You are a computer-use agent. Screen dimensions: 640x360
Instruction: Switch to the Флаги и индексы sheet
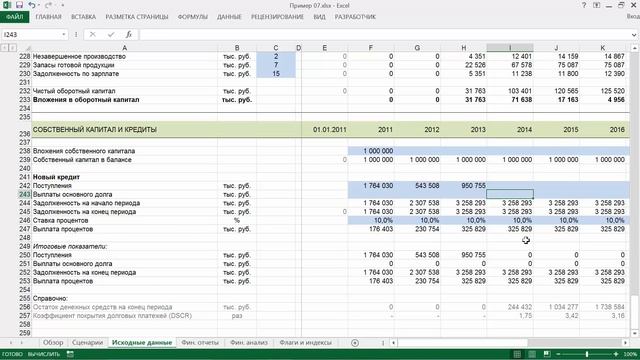tap(305, 342)
